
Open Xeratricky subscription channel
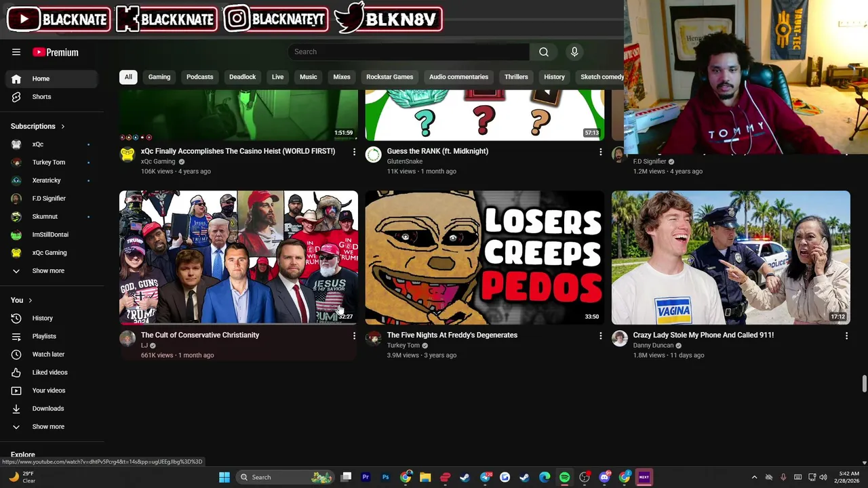(52, 180)
